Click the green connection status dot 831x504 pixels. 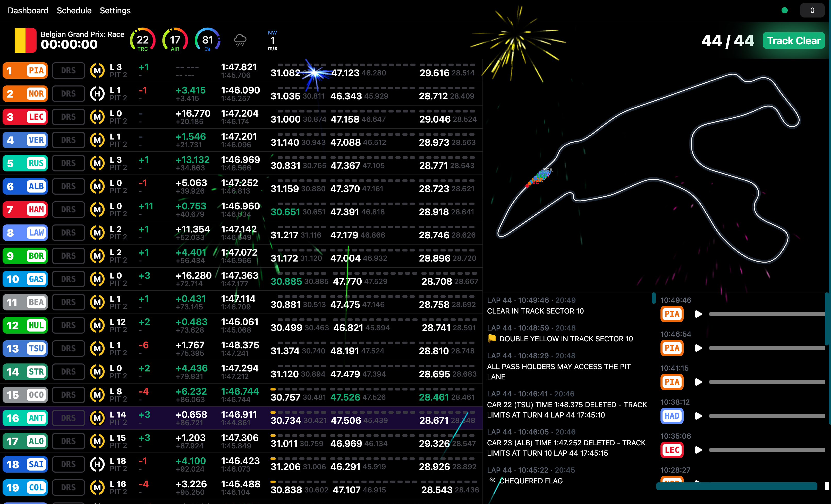click(784, 11)
